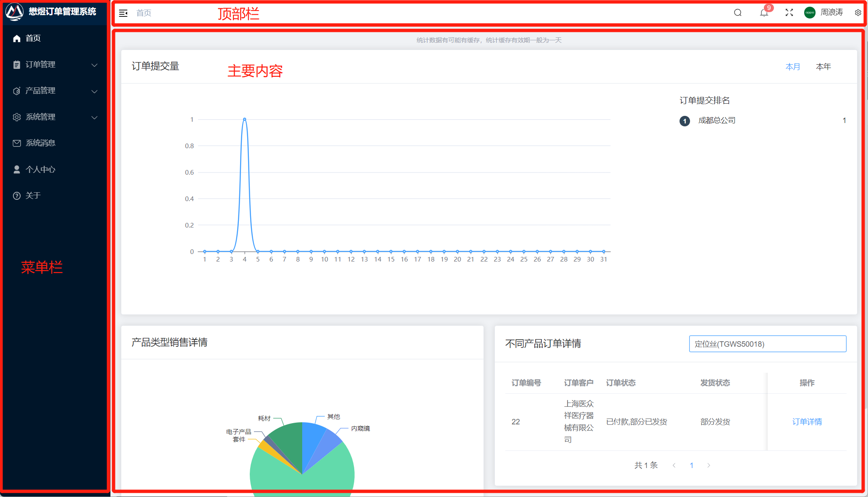868x497 pixels.
Task: Click the 操作 column header
Action: click(x=807, y=383)
